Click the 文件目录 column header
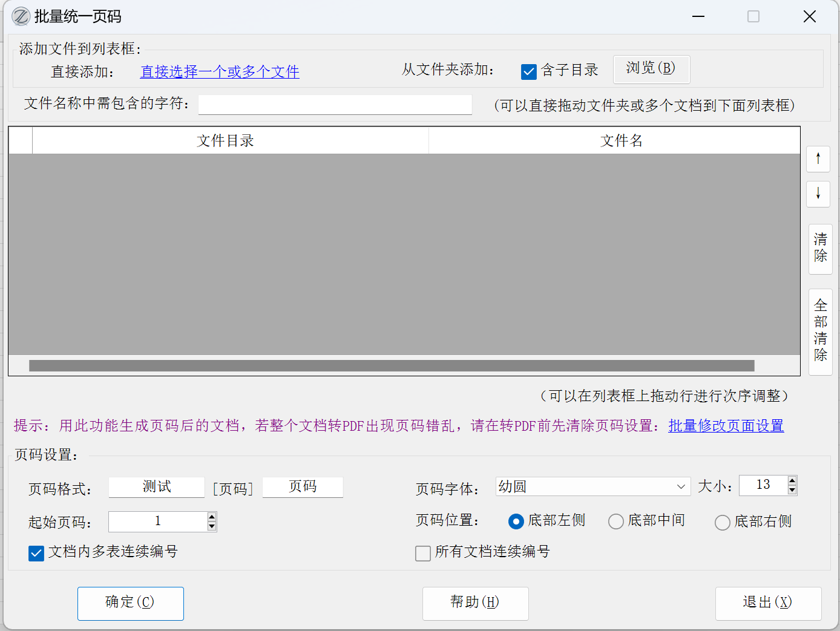The width and height of the screenshot is (840, 631). (225, 141)
